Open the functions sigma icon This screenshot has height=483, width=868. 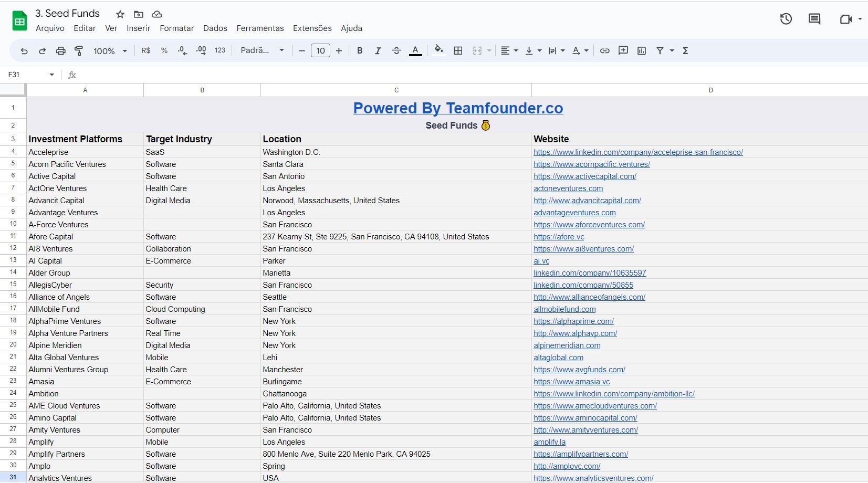(x=685, y=51)
